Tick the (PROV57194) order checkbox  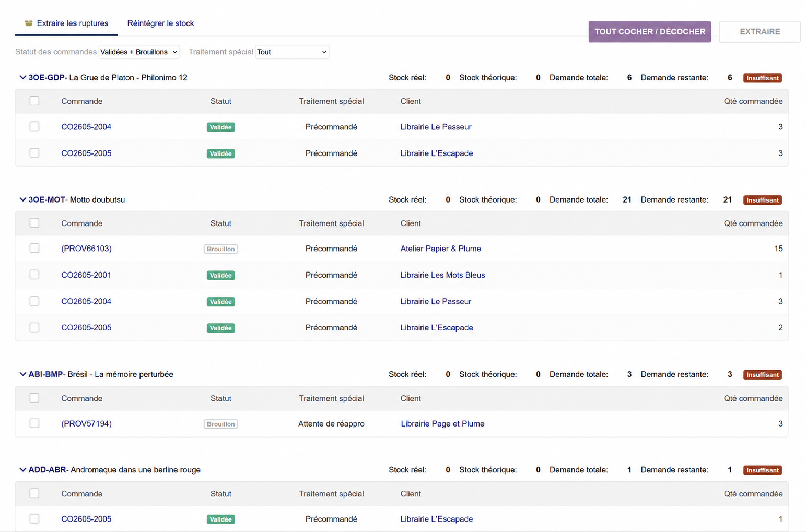[34, 423]
